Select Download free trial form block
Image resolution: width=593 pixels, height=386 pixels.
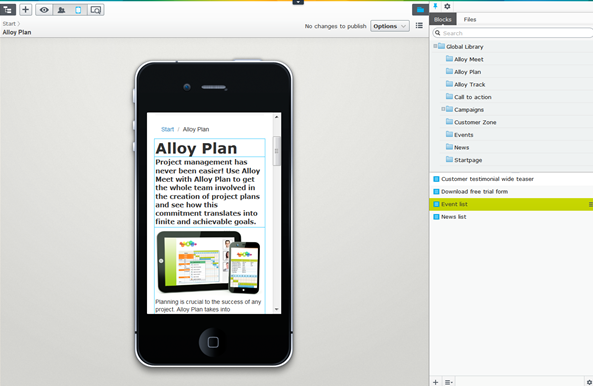click(x=511, y=191)
